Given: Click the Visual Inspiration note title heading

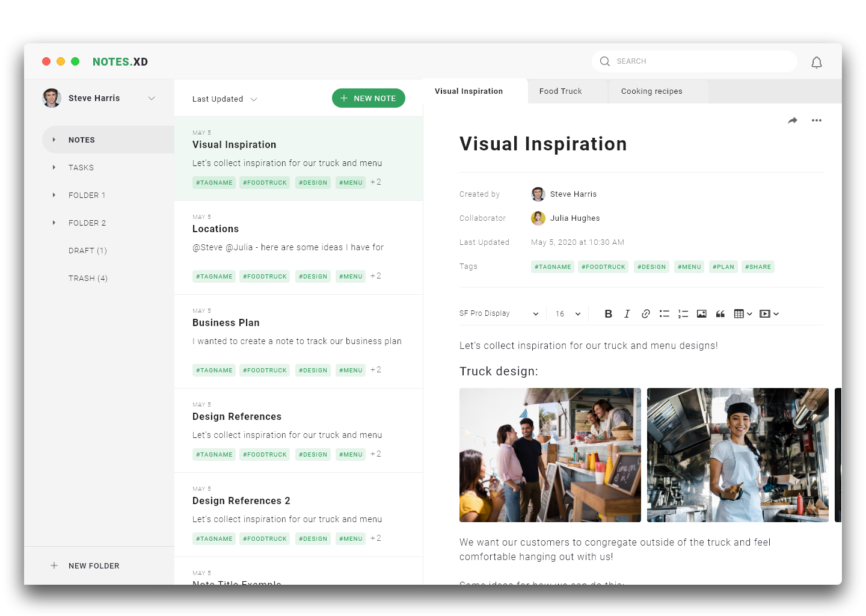Looking at the screenshot, I should click(x=543, y=144).
